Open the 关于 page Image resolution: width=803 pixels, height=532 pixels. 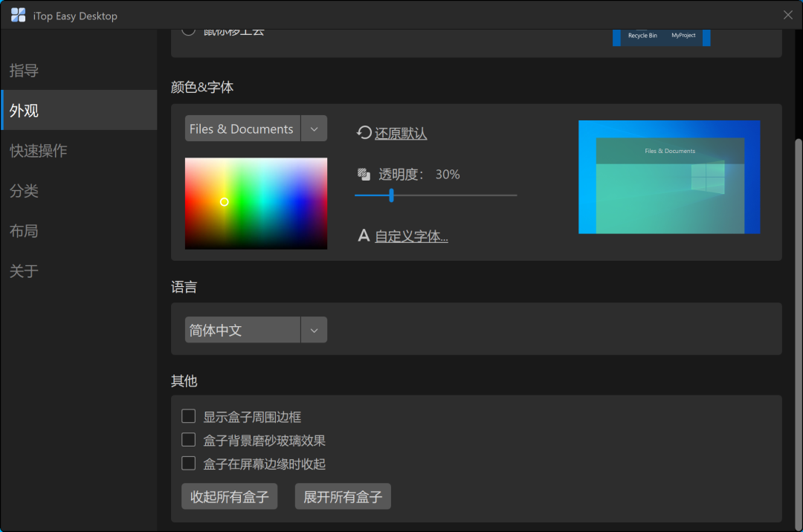79,270
